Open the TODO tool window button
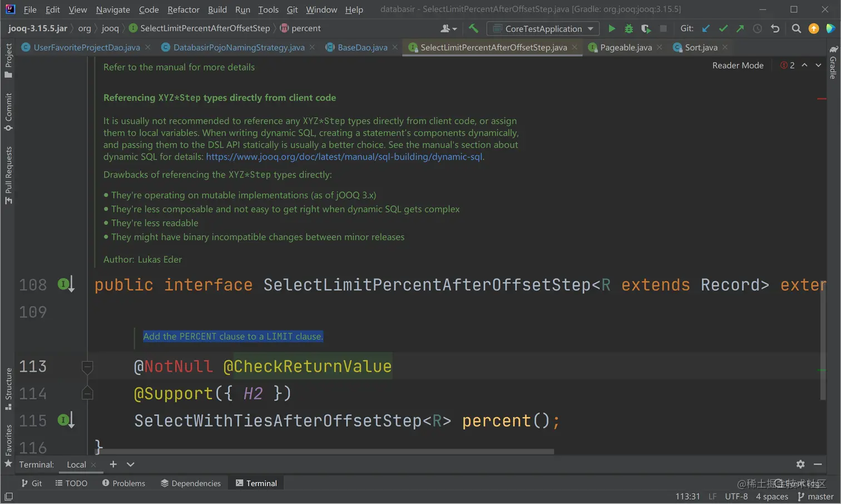Image resolution: width=841 pixels, height=504 pixels. click(72, 483)
